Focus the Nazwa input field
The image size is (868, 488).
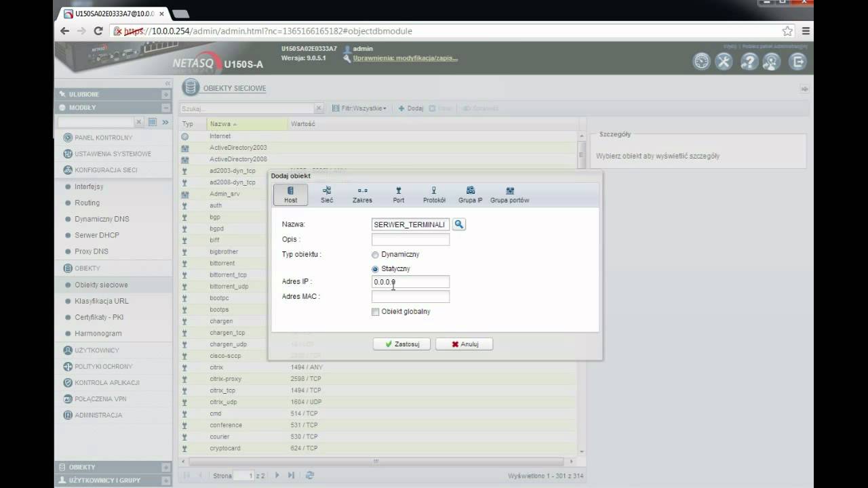pos(410,224)
